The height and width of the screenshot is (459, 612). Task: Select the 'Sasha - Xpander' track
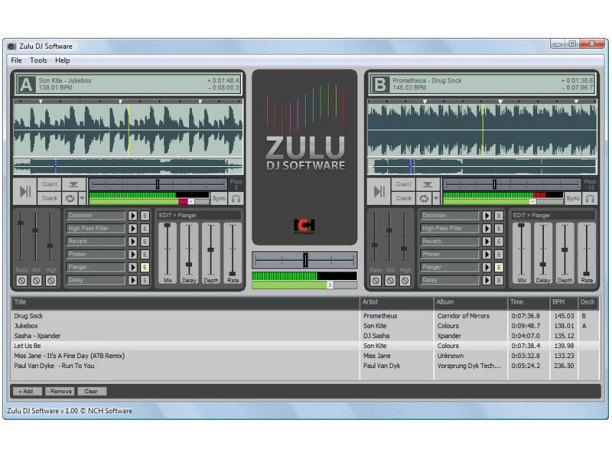(x=305, y=336)
